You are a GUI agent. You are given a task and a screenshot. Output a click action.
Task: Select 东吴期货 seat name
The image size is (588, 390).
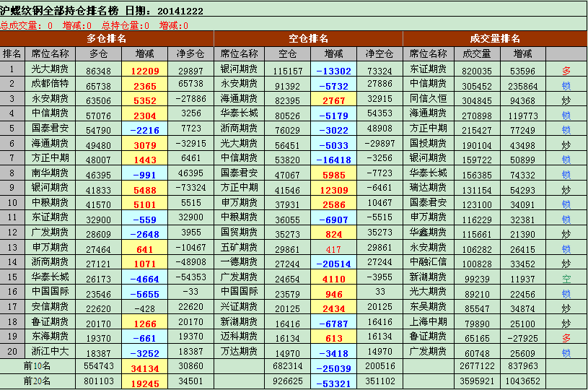[428, 307]
